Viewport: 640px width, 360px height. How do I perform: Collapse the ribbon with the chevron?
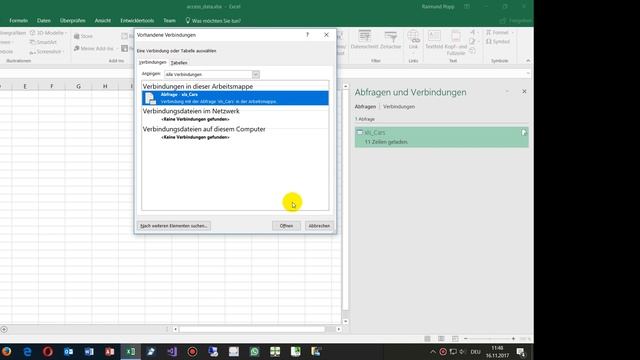point(528,61)
